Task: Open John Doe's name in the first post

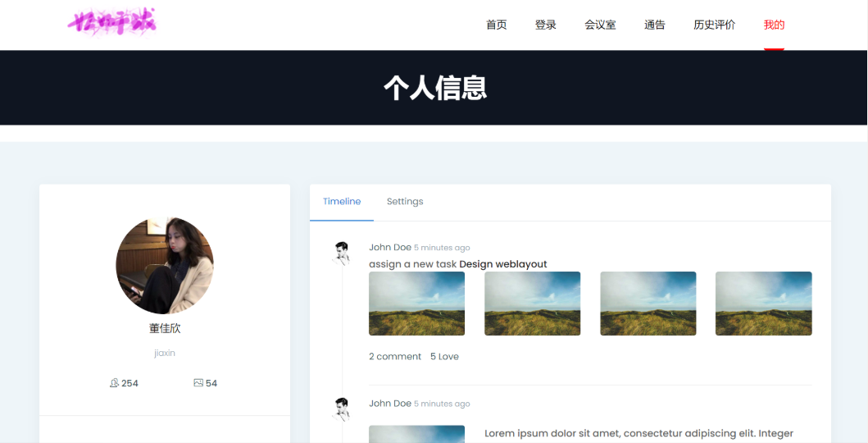Action: (x=390, y=247)
